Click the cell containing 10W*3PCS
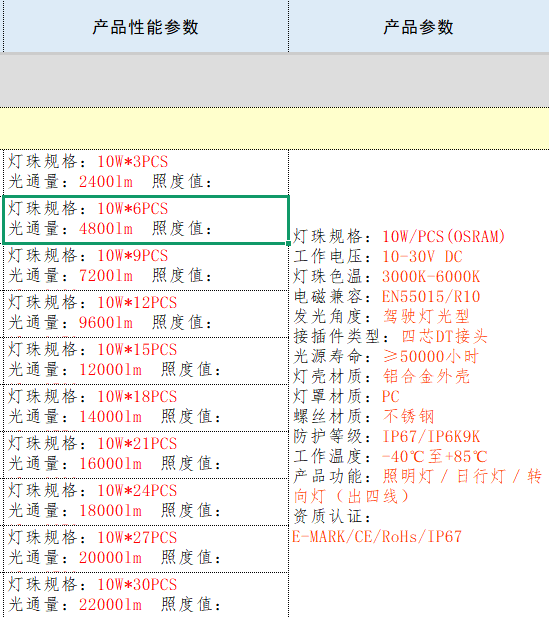Screen dimensions: 549x617 pyautogui.click(x=146, y=172)
